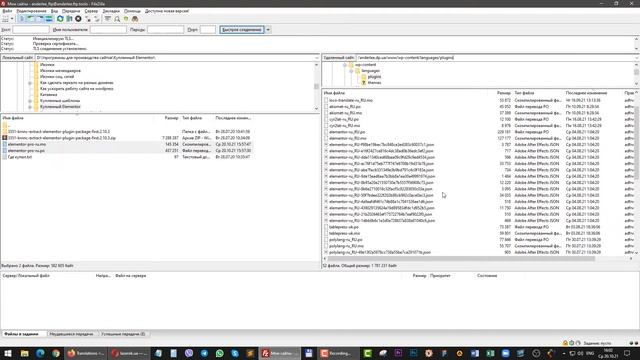Disconnect from the current server

pos(88,19)
